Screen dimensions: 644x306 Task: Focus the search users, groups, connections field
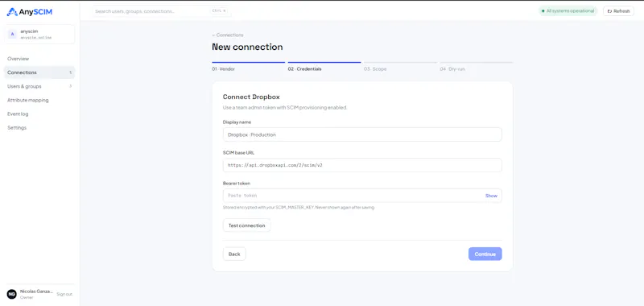[161, 11]
